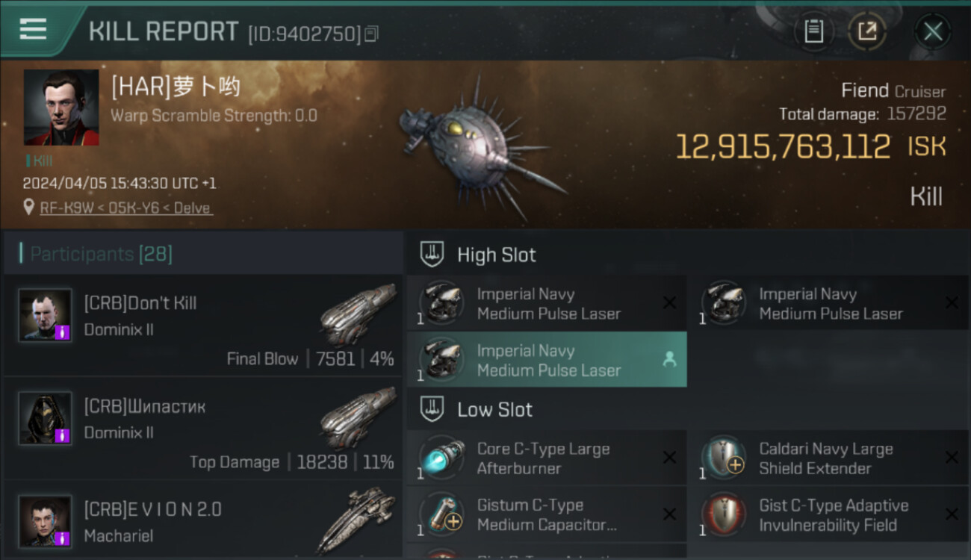Share the kill report externally
This screenshot has height=560, width=971.
[866, 31]
